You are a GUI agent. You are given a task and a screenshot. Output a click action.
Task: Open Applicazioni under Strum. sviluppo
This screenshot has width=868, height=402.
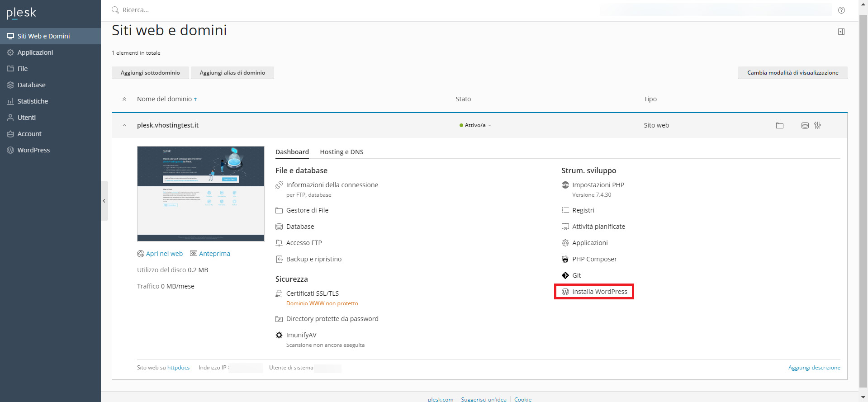590,243
